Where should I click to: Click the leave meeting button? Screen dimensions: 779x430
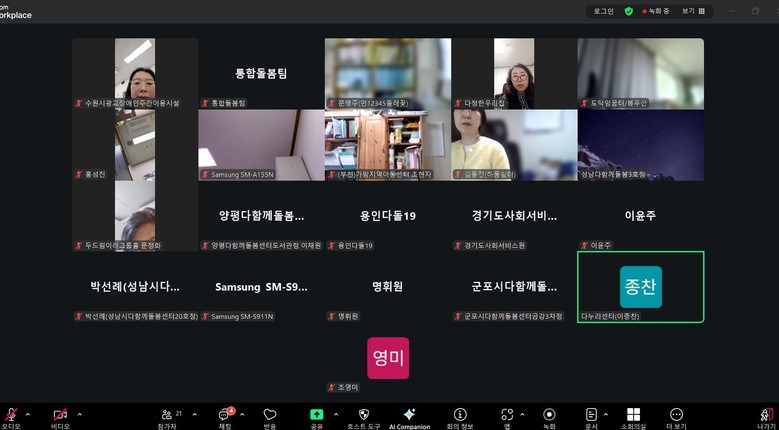coord(765,415)
